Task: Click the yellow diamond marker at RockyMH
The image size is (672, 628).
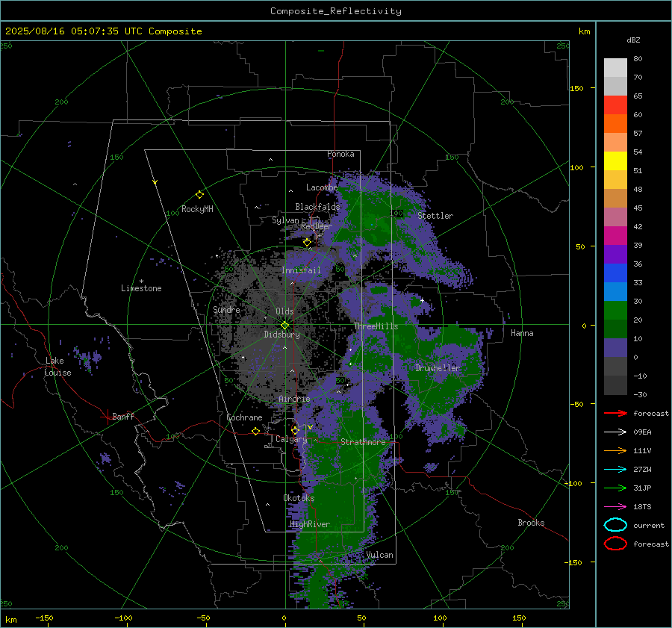Action: pos(199,195)
